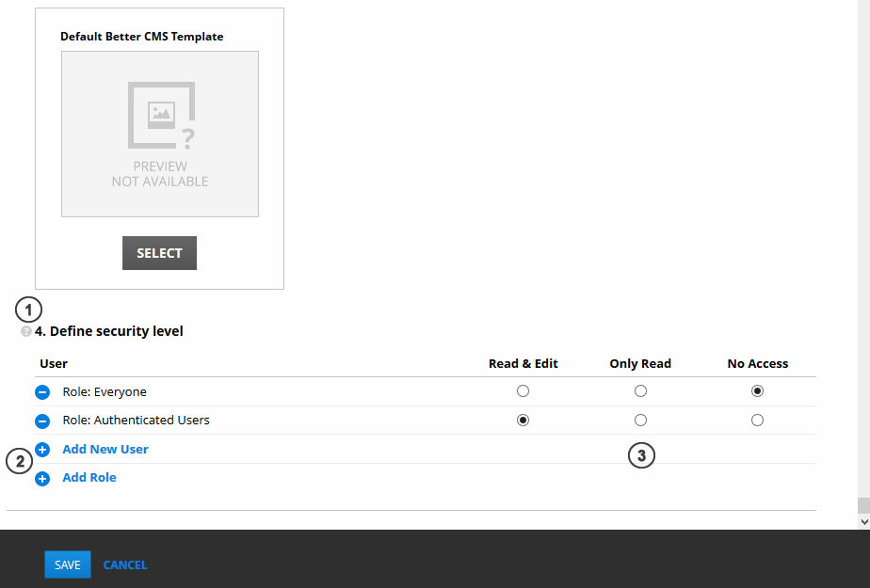Set Everyone role to Only Read
Screen dimensions: 870x588
640,391
